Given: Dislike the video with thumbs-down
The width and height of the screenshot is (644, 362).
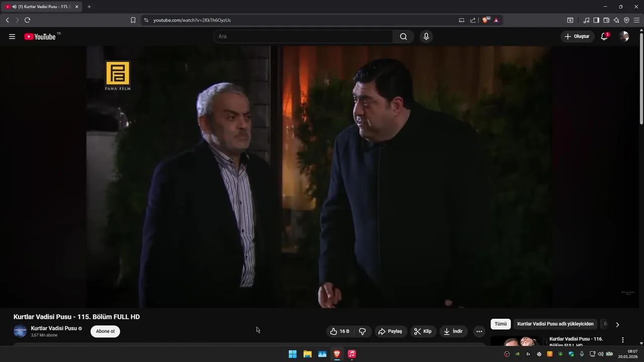Looking at the screenshot, I should coord(362,331).
